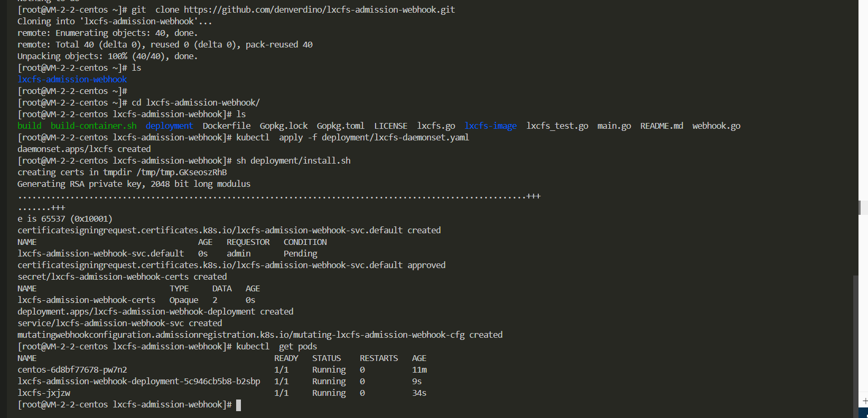Click the green build entry in listing
This screenshot has height=418, width=868.
click(x=30, y=126)
